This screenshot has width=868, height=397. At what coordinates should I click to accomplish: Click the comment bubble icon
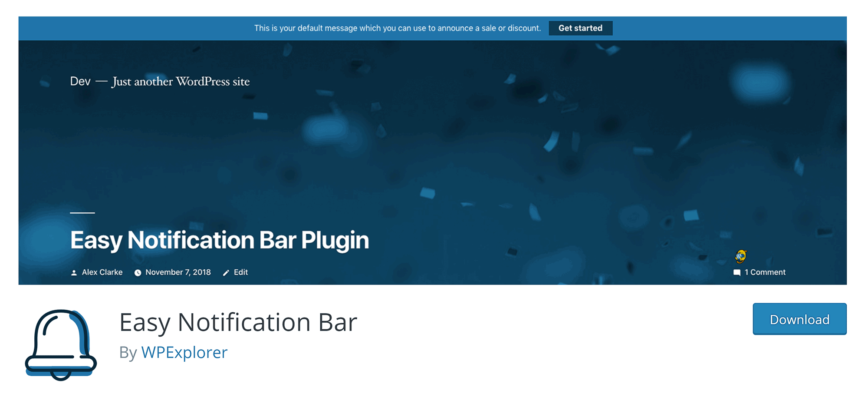pyautogui.click(x=736, y=273)
